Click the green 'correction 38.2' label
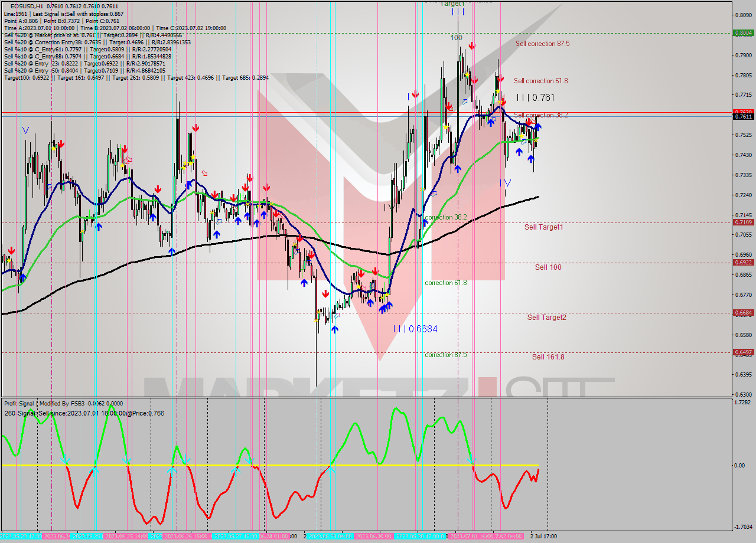The width and height of the screenshot is (756, 543). tap(446, 217)
